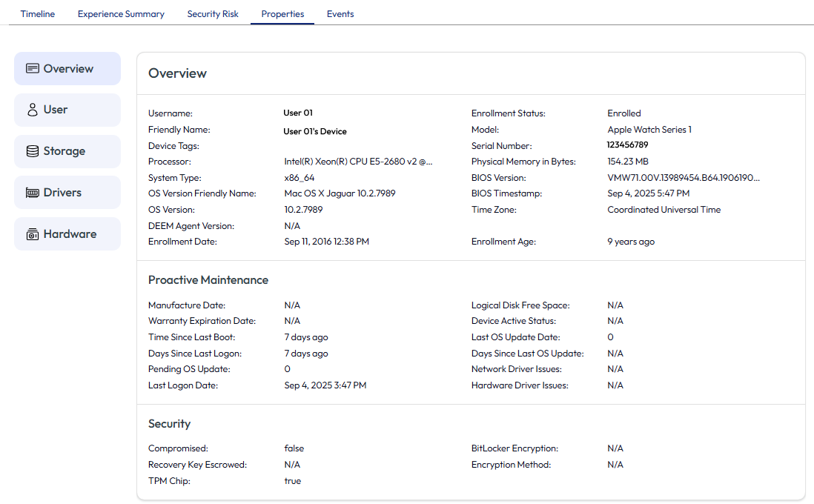Screen dimensions: 814x504
Task: Open the User label in the sidebar
Action: (x=56, y=110)
